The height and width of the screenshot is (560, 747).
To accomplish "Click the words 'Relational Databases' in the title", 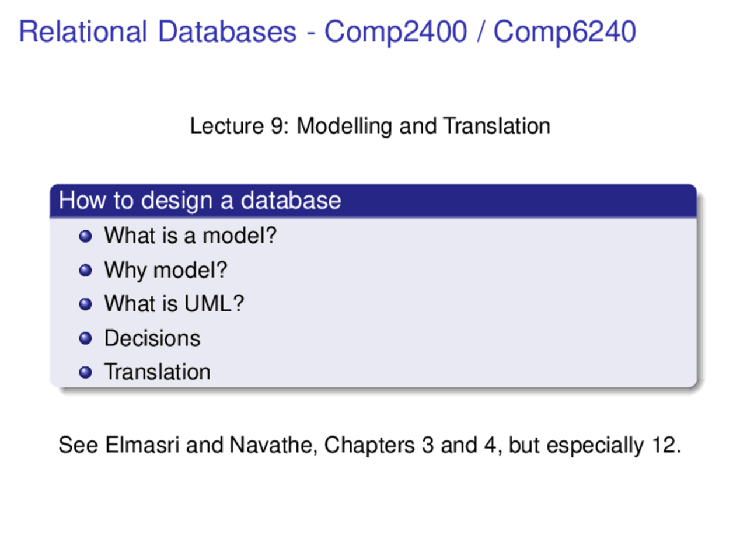I will [158, 32].
